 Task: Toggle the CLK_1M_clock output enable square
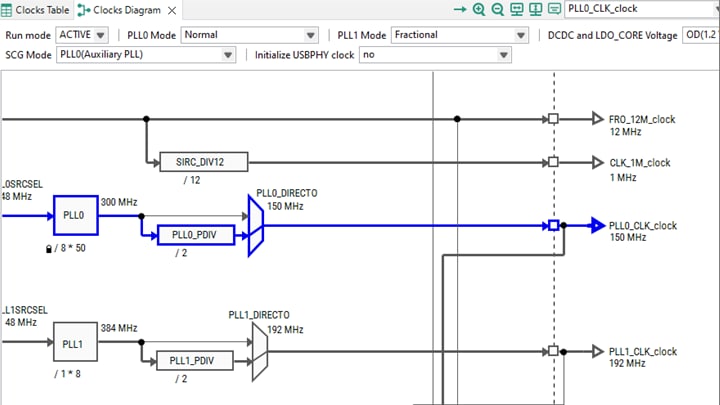coord(553,162)
